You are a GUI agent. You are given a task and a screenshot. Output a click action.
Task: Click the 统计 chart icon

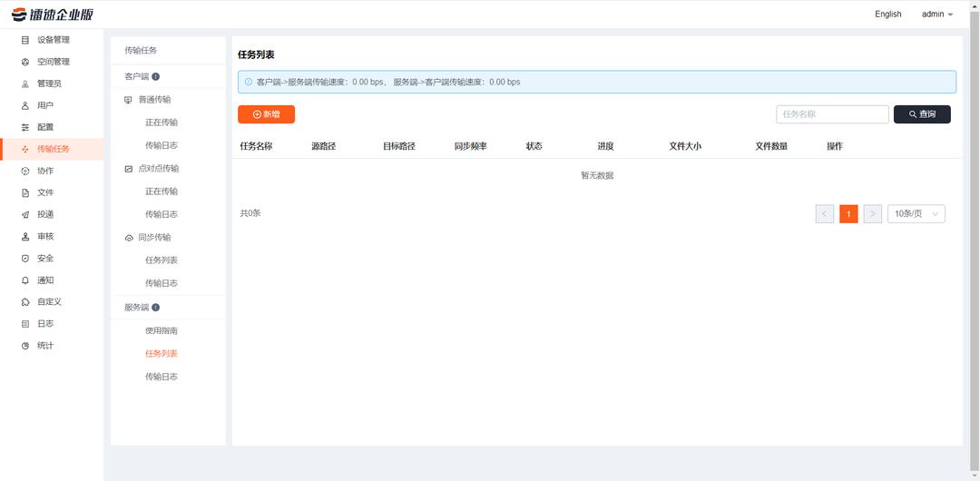click(x=25, y=346)
